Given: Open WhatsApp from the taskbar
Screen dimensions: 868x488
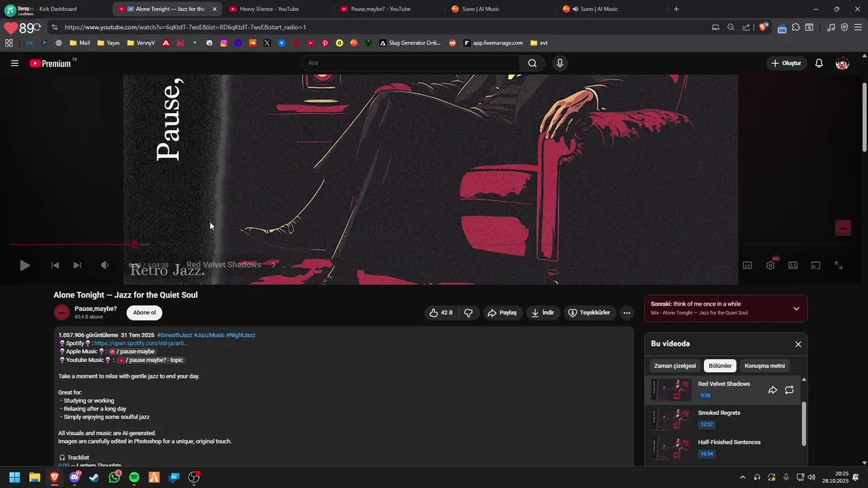Looking at the screenshot, I should click(115, 477).
